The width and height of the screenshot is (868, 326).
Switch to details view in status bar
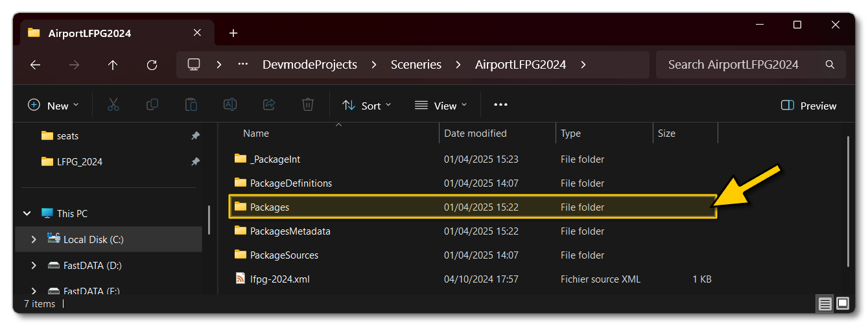click(x=825, y=303)
